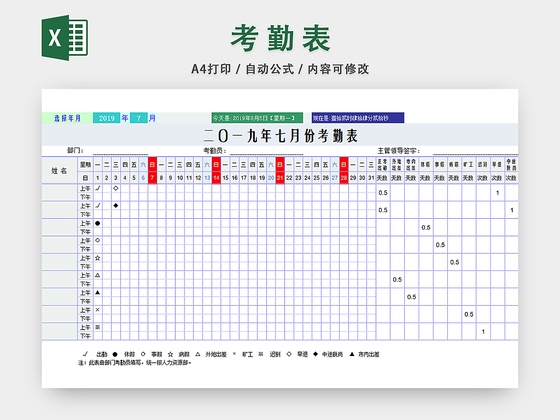Click the note line starting with 注
Image resolution: width=560 pixels, height=420 pixels.
pos(135,363)
